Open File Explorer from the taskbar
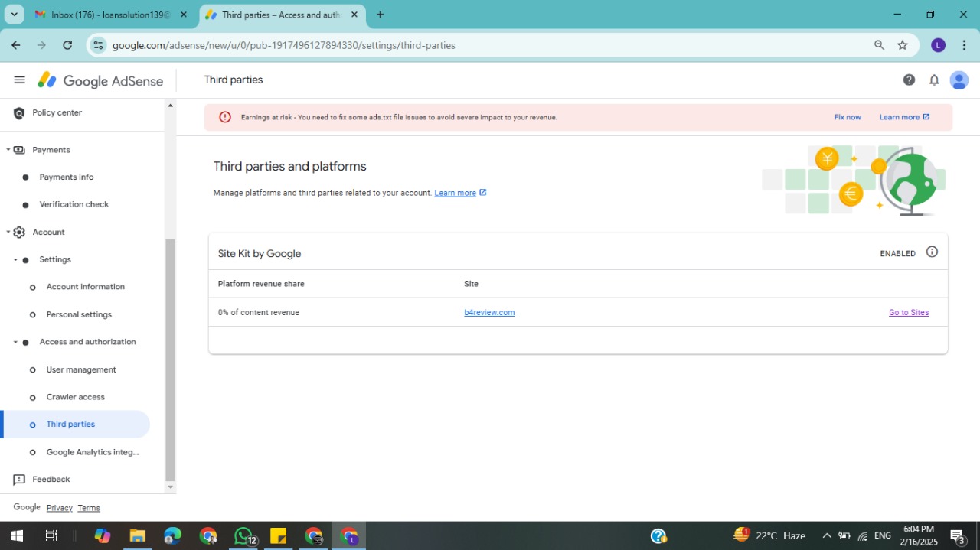980x550 pixels. [x=137, y=535]
